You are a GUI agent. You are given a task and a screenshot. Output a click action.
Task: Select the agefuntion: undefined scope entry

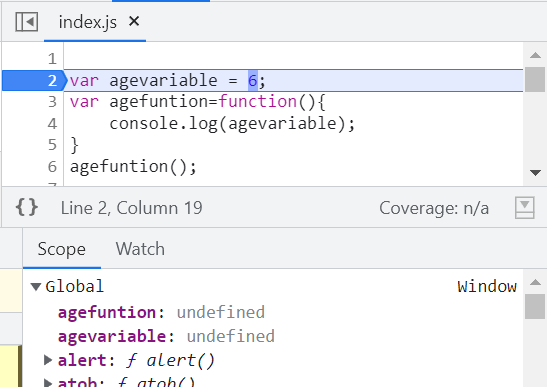click(161, 312)
